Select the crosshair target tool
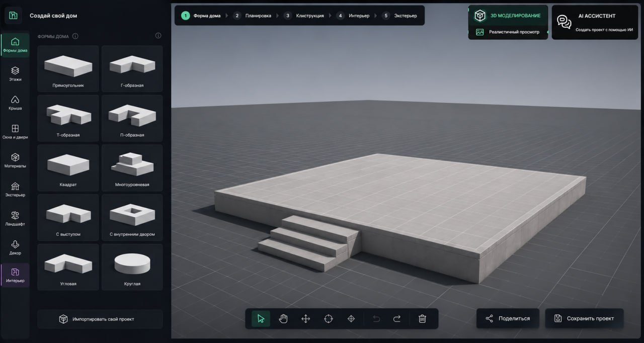644x343 pixels. coord(329,318)
